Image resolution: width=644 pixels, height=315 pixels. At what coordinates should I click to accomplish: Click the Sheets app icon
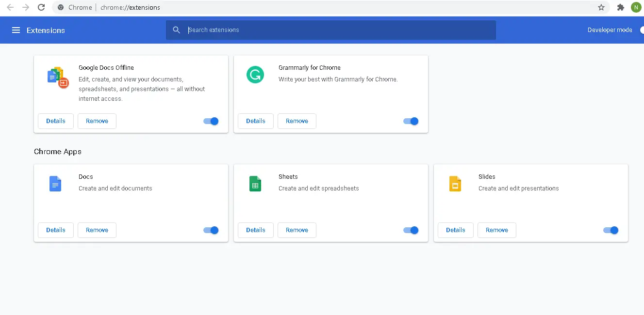[x=255, y=184]
